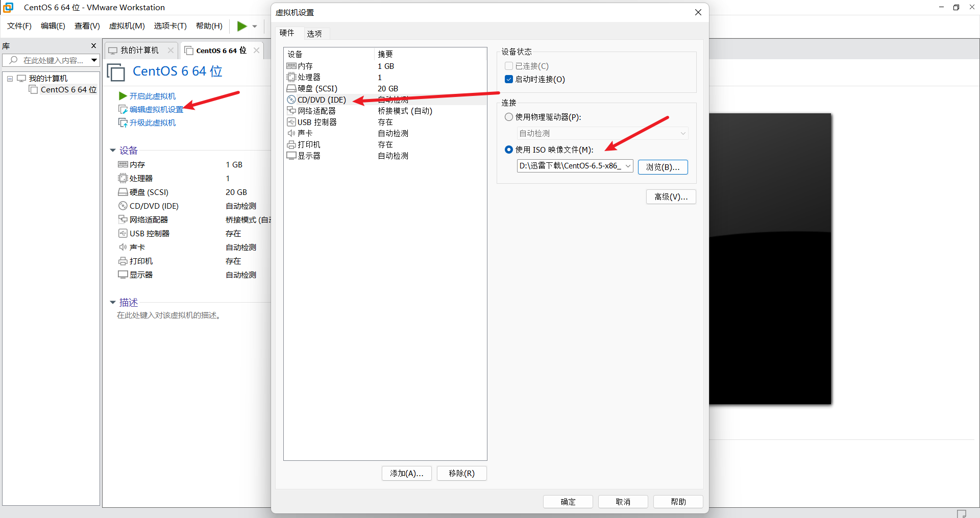This screenshot has width=980, height=518.
Task: Click display icon in main window device panel
Action: coord(123,275)
